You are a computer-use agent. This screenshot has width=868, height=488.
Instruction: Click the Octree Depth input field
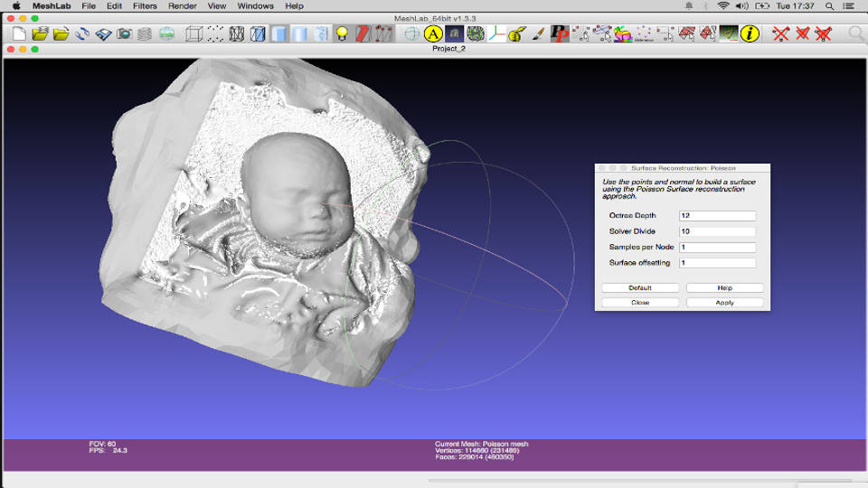click(x=717, y=216)
